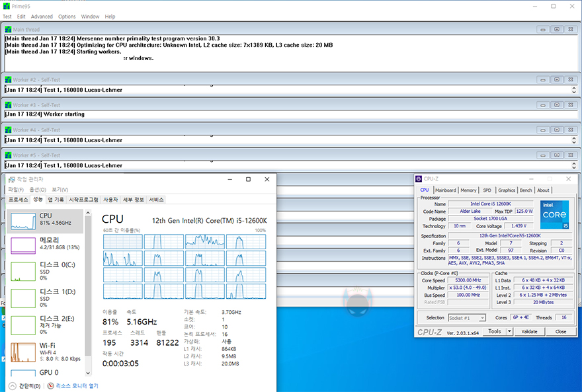Switch to the Mainboard tab in CPU-Z

click(445, 190)
